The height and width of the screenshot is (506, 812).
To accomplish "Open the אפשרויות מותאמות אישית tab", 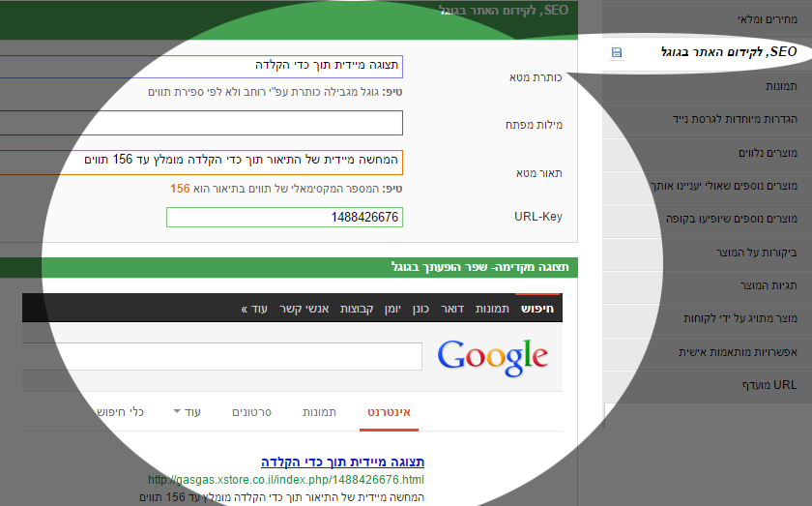I will click(738, 352).
